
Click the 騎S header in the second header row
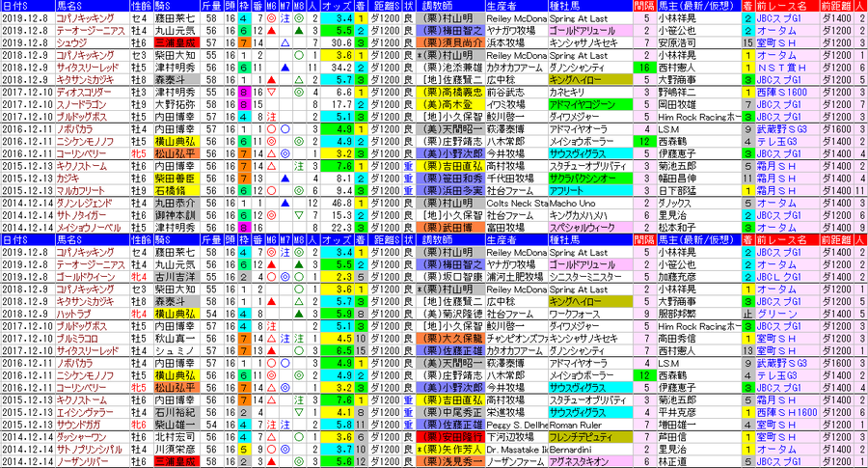click(x=163, y=240)
